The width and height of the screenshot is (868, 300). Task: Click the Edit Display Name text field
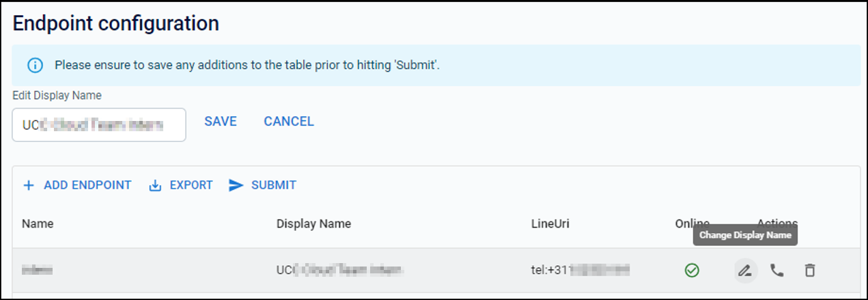(99, 124)
